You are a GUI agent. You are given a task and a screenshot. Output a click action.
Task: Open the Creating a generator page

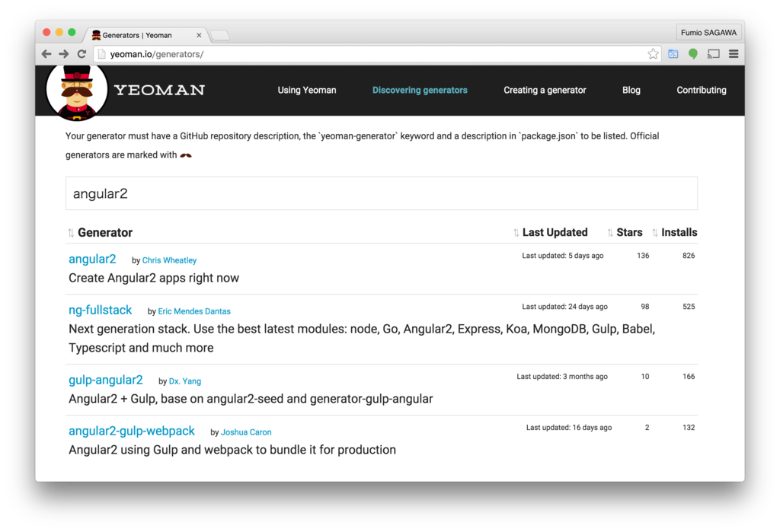coord(545,90)
